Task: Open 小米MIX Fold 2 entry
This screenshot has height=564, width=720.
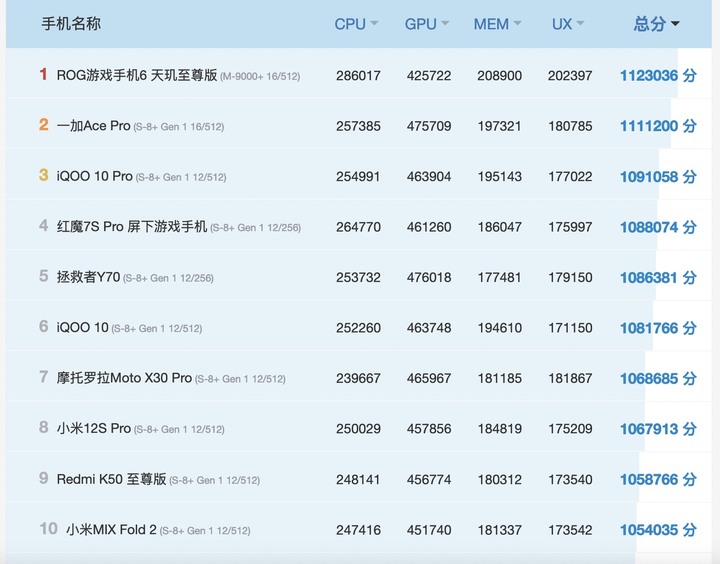Action: point(112,530)
